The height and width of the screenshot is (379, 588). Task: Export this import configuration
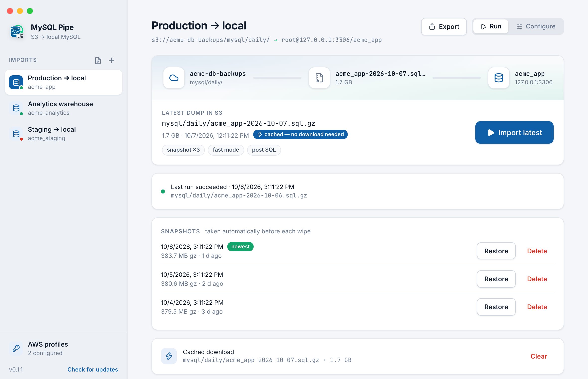tap(444, 27)
